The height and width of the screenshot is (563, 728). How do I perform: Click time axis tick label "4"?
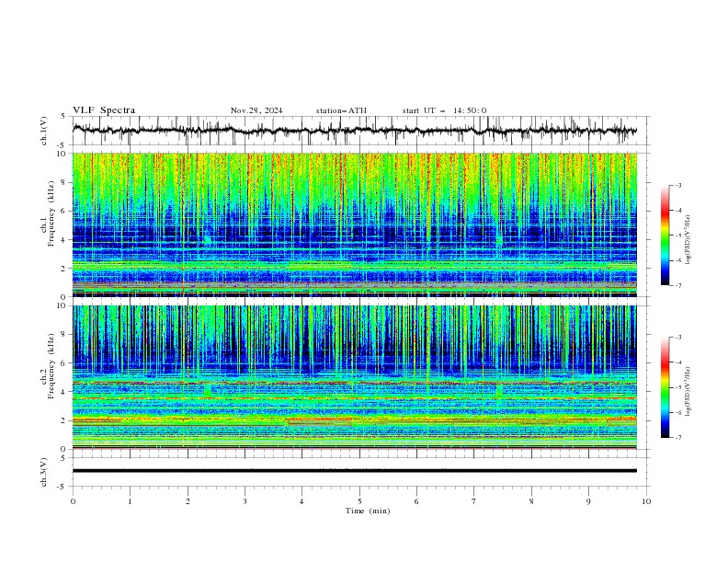[x=301, y=501]
